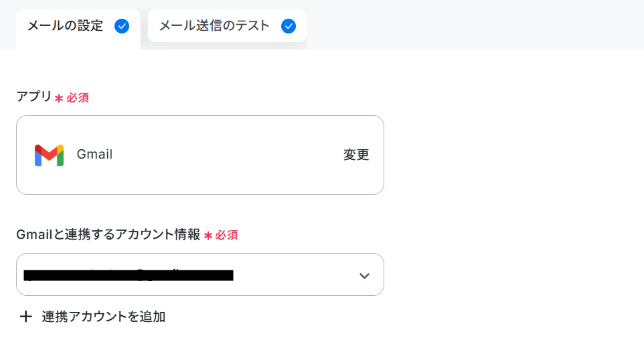644x342 pixels.
Task: Click the メールの設定 tab label text
Action: (x=65, y=26)
